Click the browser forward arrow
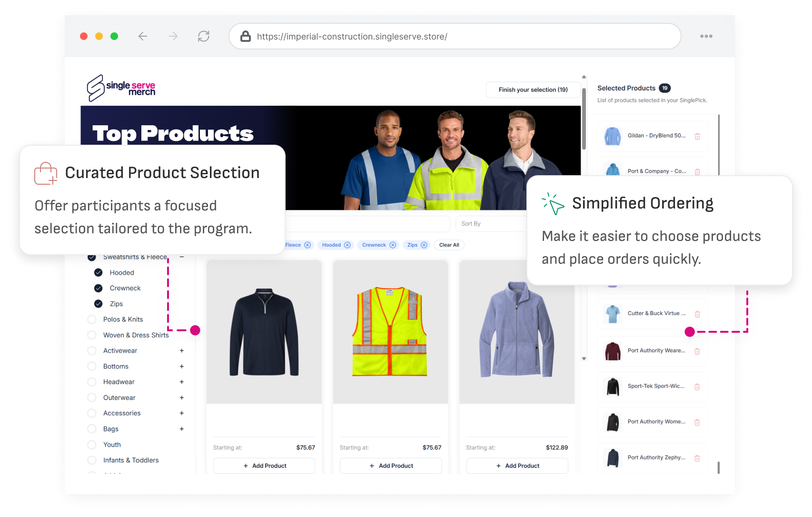 tap(173, 36)
